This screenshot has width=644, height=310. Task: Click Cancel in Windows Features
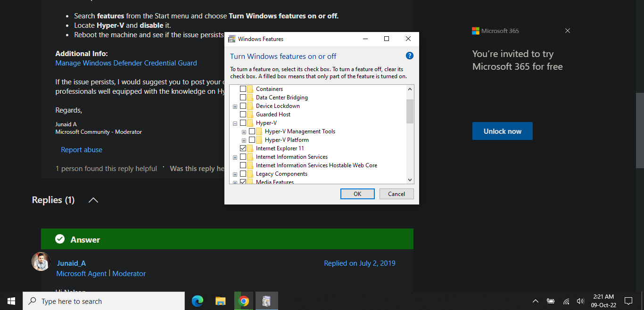(x=396, y=194)
